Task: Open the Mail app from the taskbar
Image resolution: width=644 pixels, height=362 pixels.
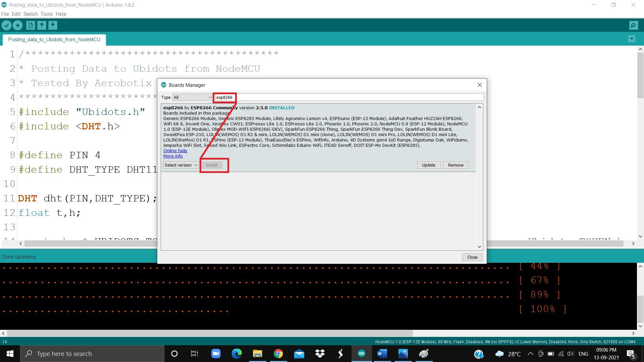Action: (299, 354)
